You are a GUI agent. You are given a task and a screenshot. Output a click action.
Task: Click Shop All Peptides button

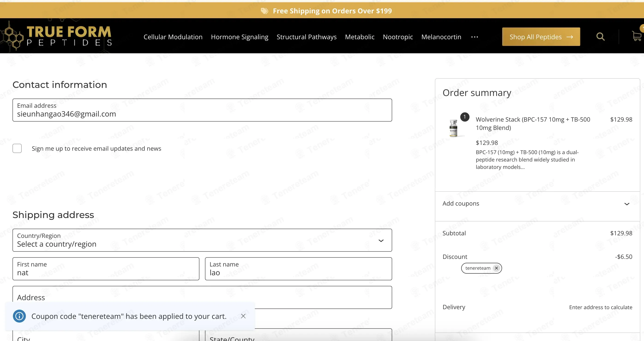(541, 37)
